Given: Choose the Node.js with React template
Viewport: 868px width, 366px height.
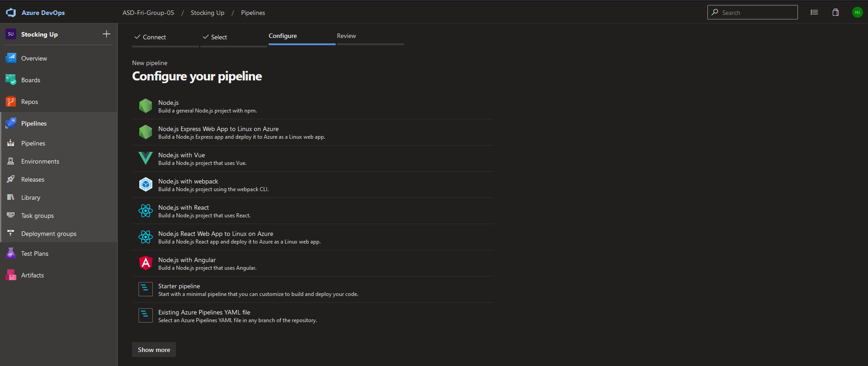Looking at the screenshot, I should [184, 207].
